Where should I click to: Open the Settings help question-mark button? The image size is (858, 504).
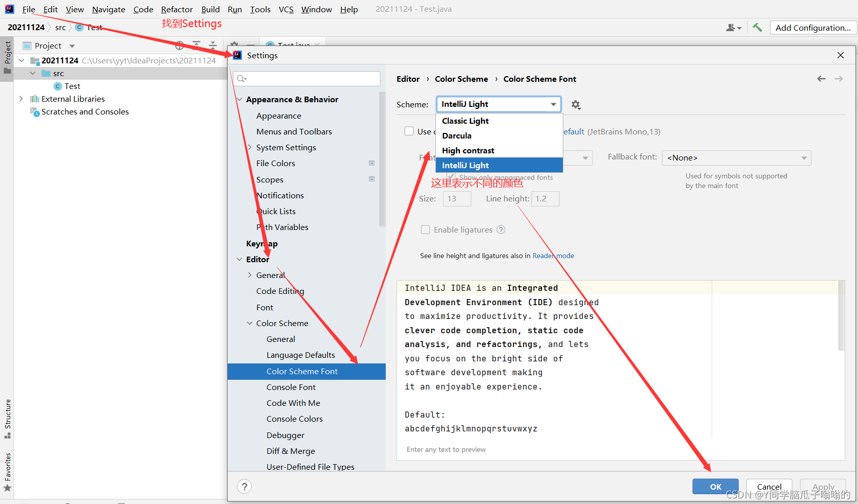pyautogui.click(x=245, y=487)
